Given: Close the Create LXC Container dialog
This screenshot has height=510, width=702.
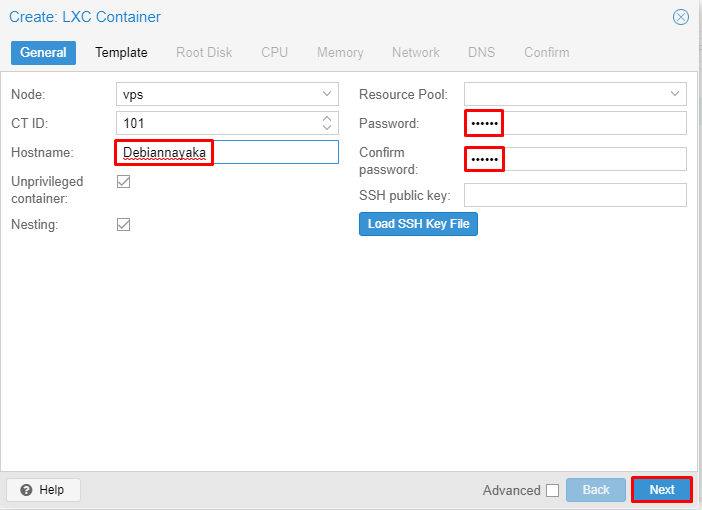Looking at the screenshot, I should 681,17.
